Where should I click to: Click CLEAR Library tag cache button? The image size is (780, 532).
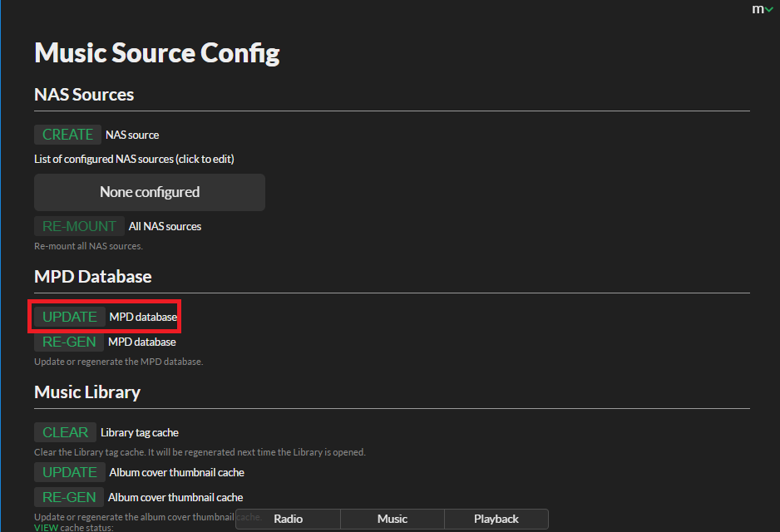[65, 432]
